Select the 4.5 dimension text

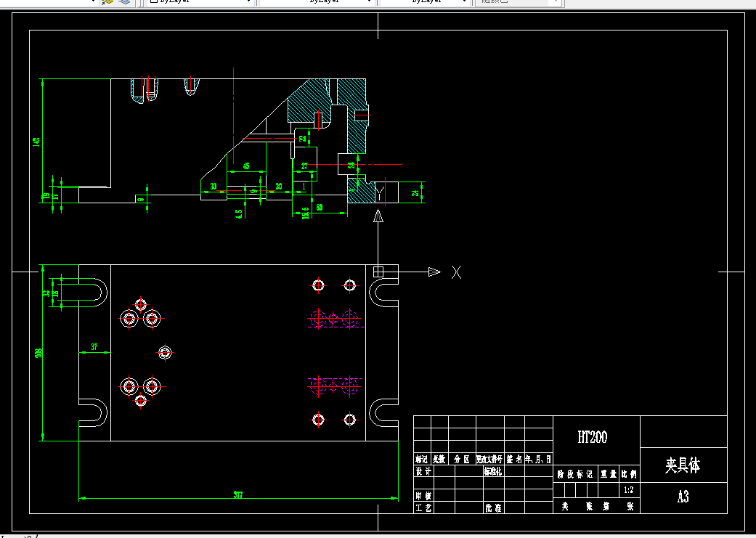(x=239, y=214)
